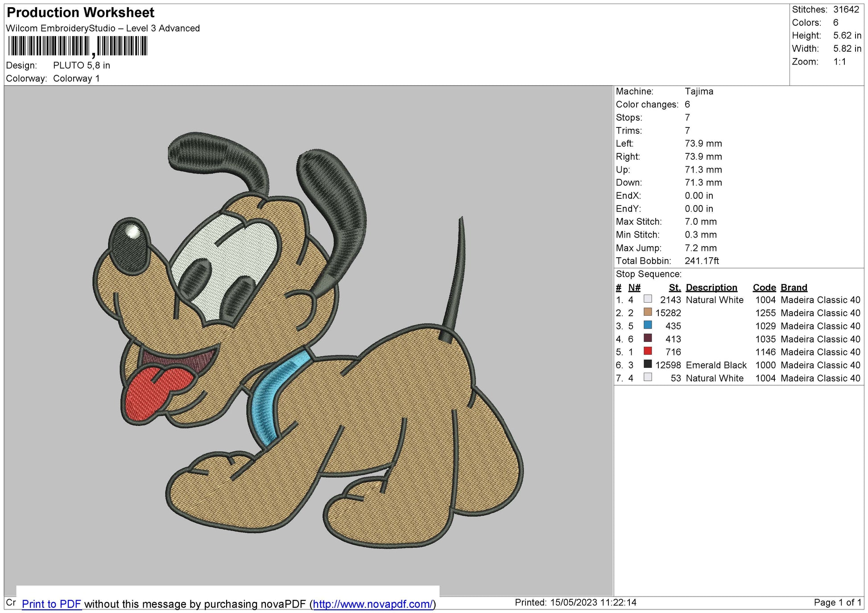Click the Code column header
The image size is (868, 613).
tap(764, 288)
